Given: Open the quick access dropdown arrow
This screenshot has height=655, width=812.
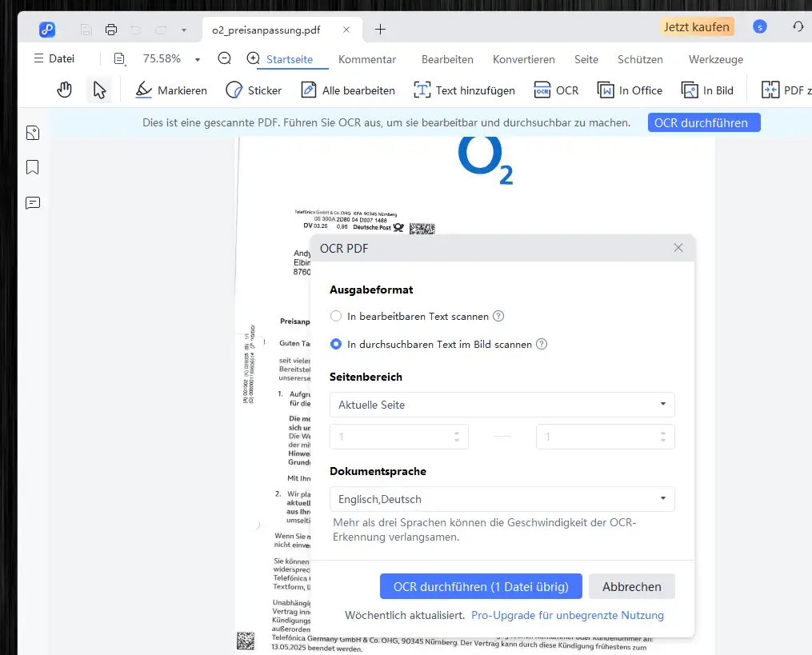Looking at the screenshot, I should click(184, 30).
